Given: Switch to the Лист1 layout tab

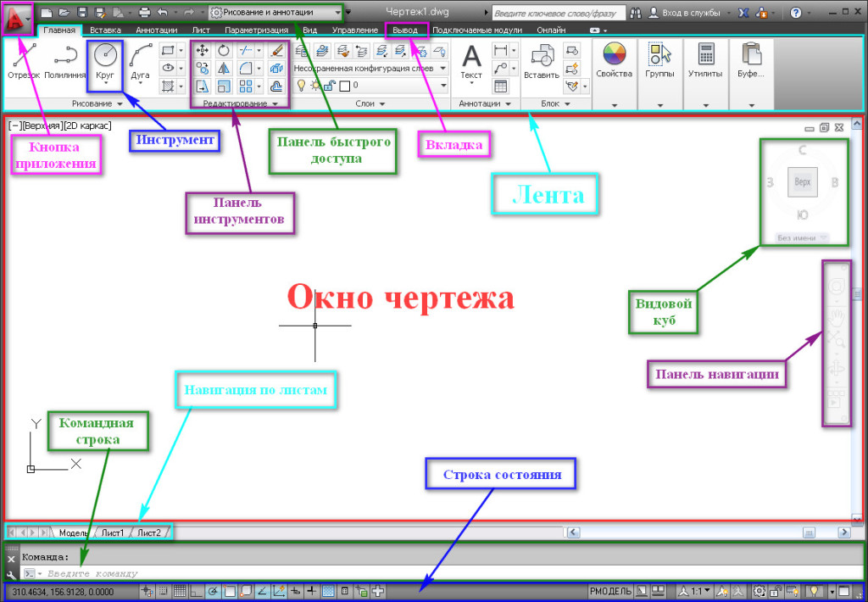Looking at the screenshot, I should click(113, 532).
